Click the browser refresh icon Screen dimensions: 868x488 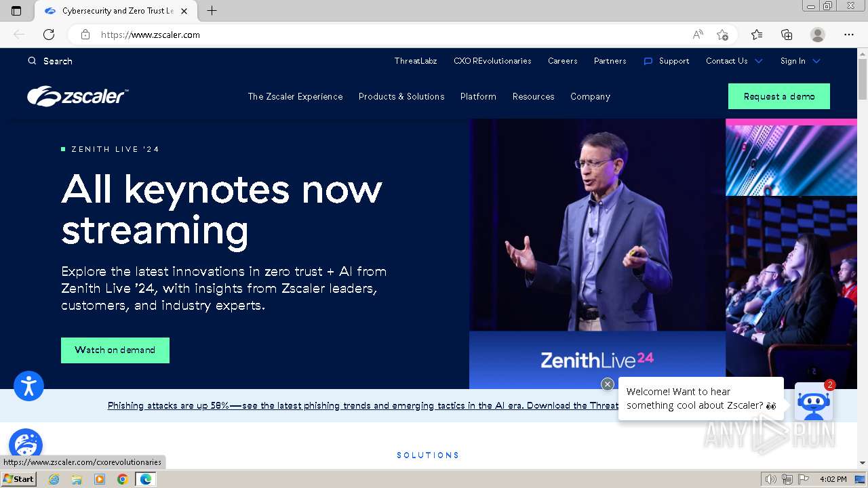click(x=49, y=35)
